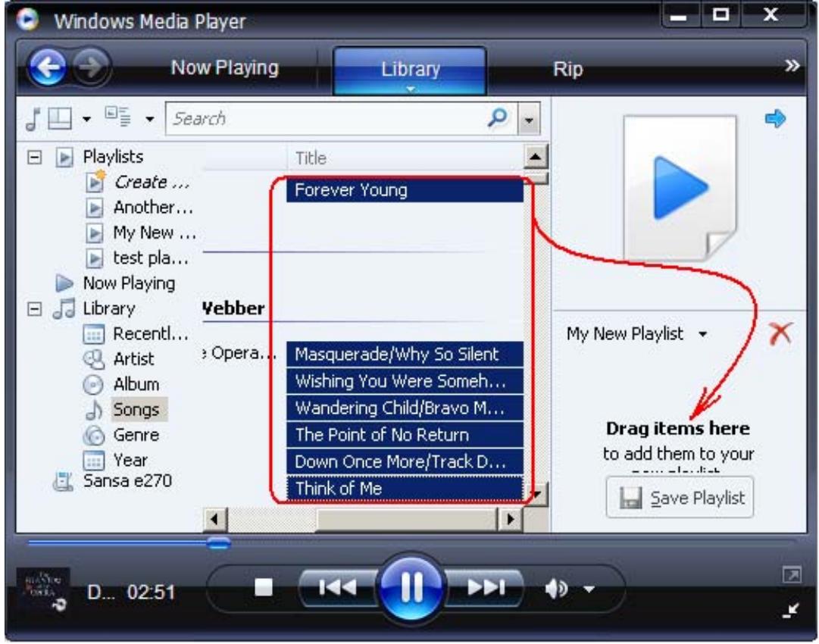The width and height of the screenshot is (819, 644).
Task: Click the horizontal scrollbar thumb
Action: point(406,520)
